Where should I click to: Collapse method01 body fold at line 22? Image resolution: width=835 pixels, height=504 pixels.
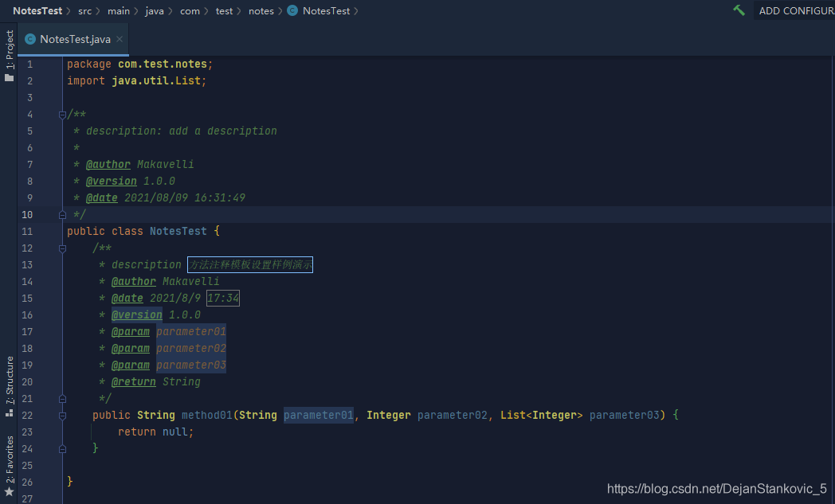[62, 416]
